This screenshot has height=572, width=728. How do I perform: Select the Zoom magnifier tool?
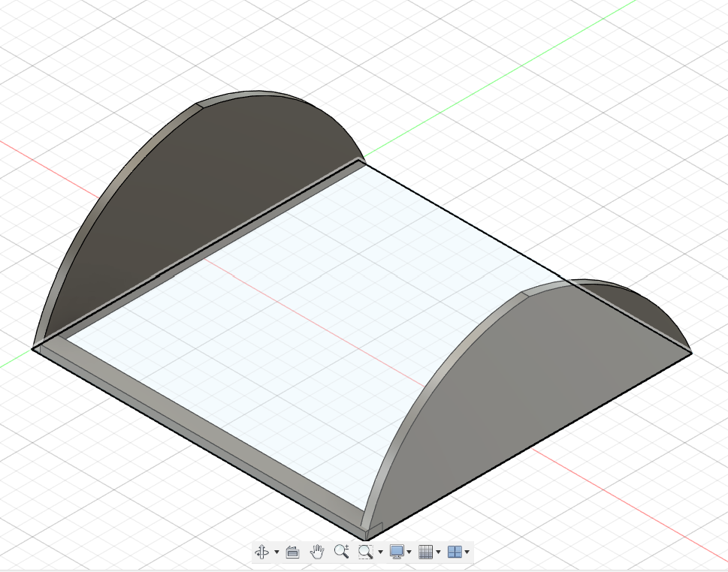click(341, 552)
